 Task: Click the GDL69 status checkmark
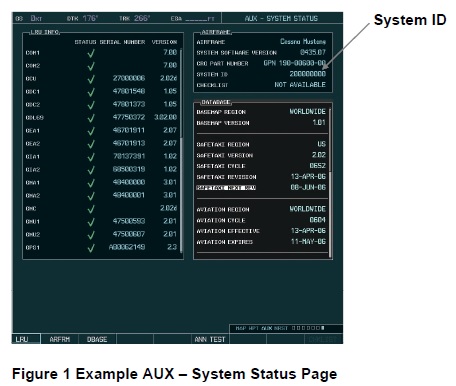pos(91,118)
